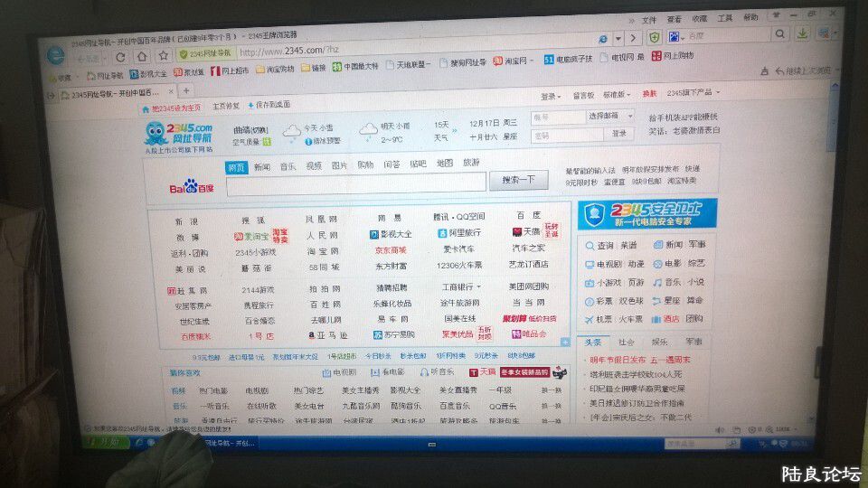Click the magnifier search icon beside search box
868x488 pixels.
pos(780,33)
